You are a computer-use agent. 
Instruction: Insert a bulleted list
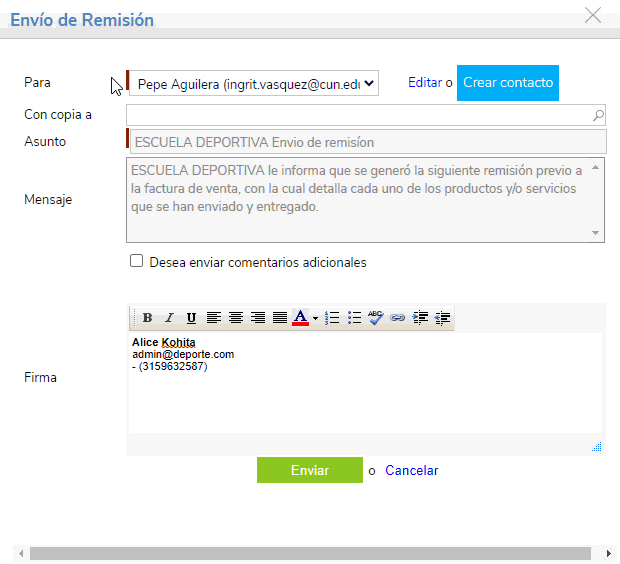click(x=354, y=318)
